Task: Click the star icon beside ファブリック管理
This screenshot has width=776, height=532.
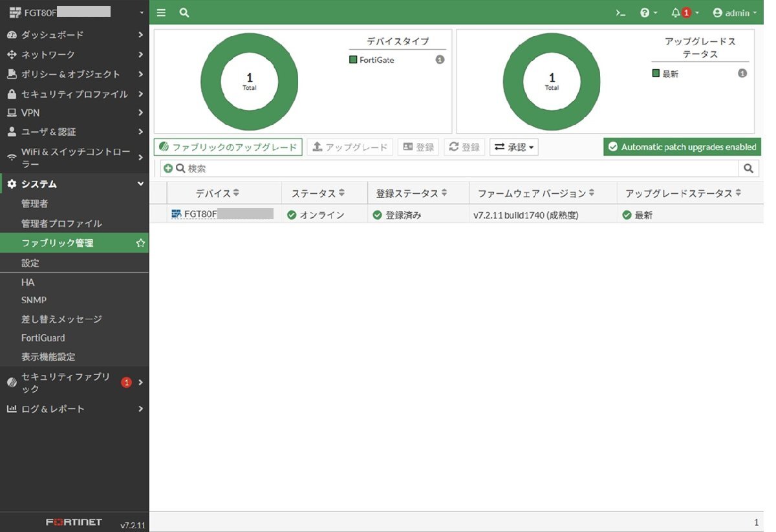Action: point(140,244)
